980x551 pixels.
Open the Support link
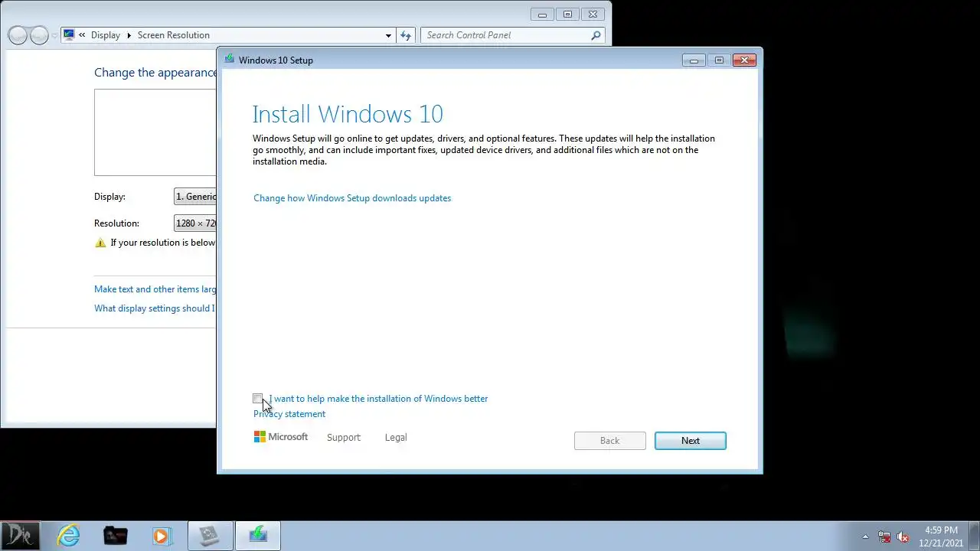(x=343, y=438)
